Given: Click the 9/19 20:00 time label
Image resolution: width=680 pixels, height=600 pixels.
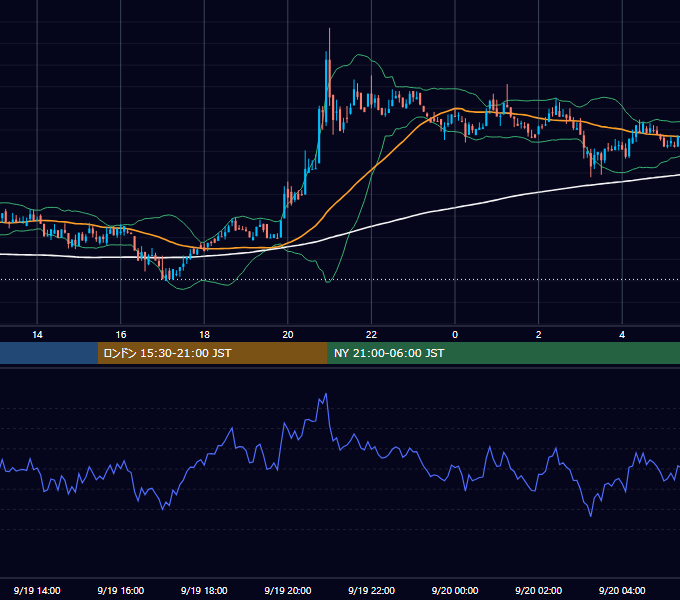Looking at the screenshot, I should (288, 590).
